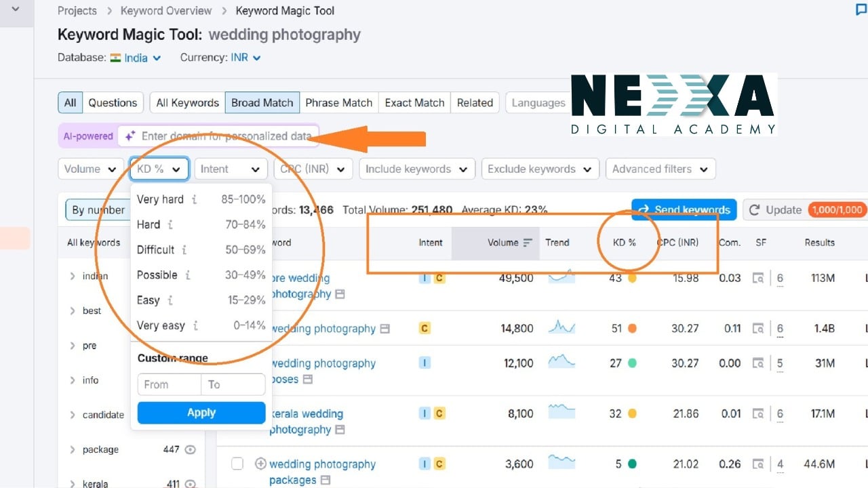Switch to All Keywords match

click(x=187, y=103)
